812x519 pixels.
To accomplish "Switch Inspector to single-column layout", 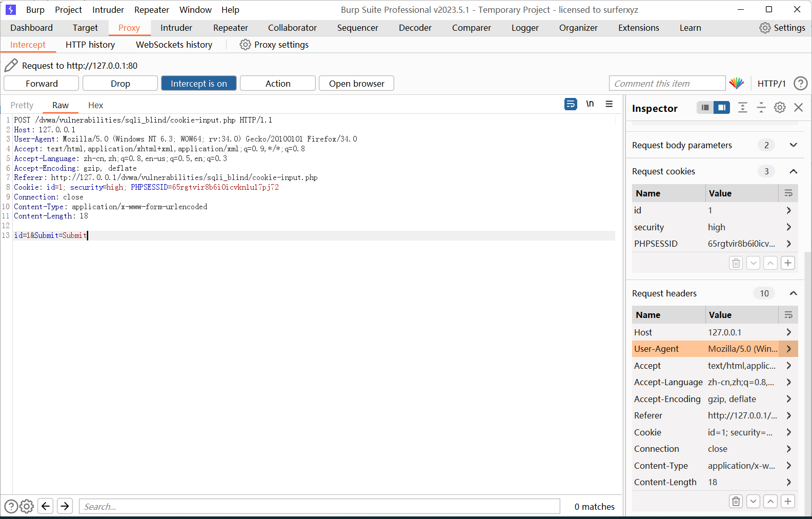I will coord(705,108).
